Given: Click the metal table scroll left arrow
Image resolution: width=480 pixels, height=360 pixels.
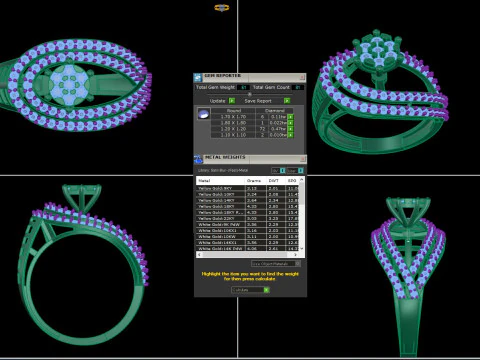Looking at the screenshot, I should 199,254.
